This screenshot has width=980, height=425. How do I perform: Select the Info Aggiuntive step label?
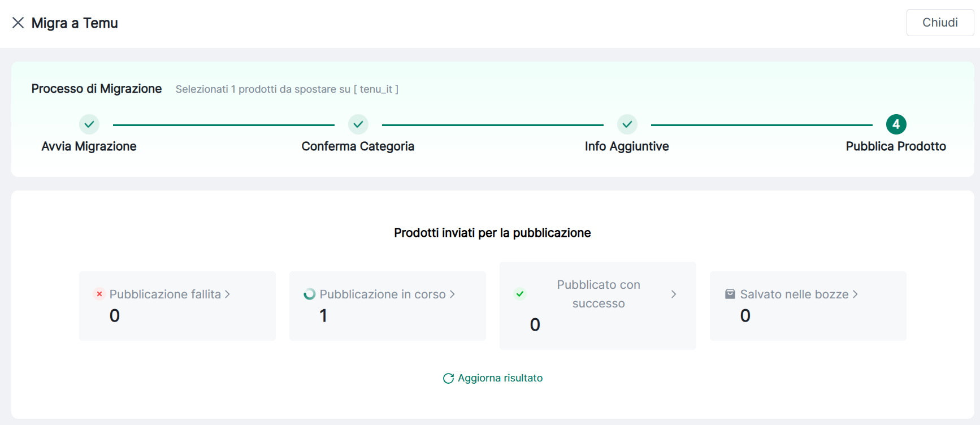[x=627, y=146]
